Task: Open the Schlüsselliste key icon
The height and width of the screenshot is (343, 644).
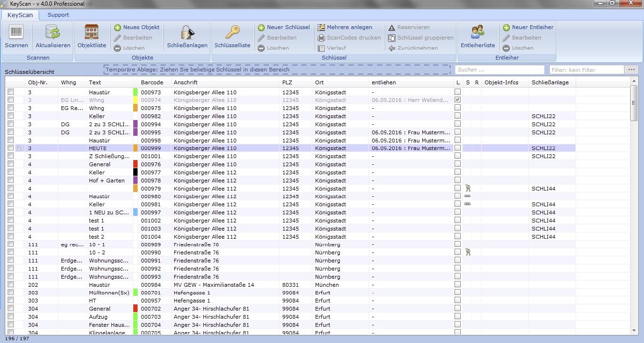Action: [x=232, y=33]
